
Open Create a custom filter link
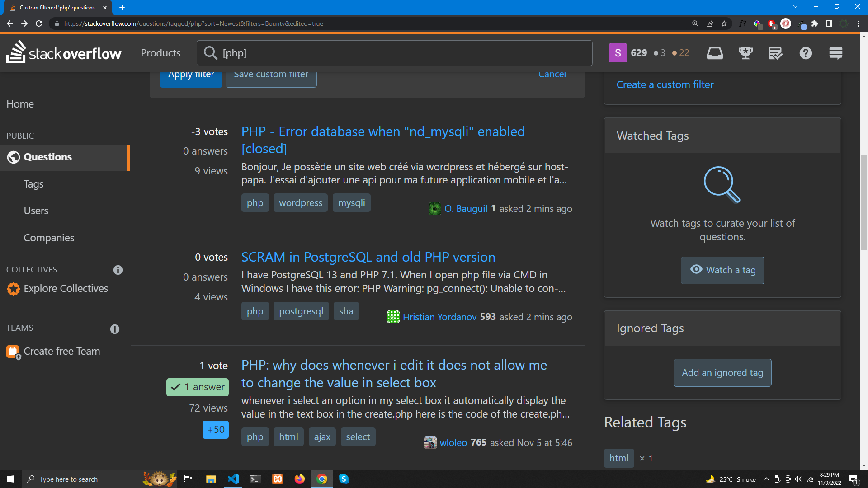(665, 84)
